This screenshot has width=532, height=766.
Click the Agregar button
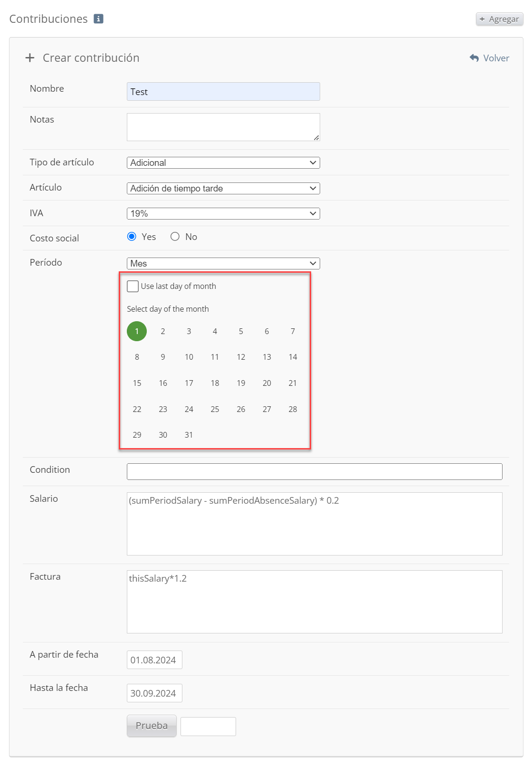click(x=499, y=19)
